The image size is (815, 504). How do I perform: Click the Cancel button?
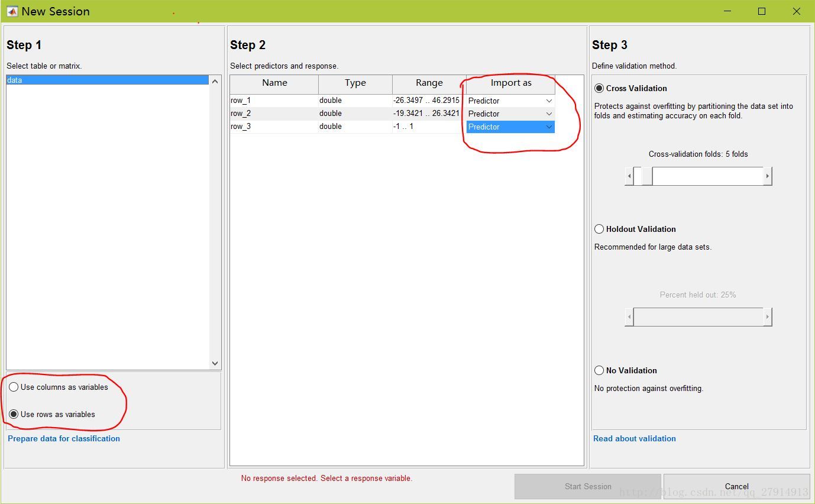[737, 486]
